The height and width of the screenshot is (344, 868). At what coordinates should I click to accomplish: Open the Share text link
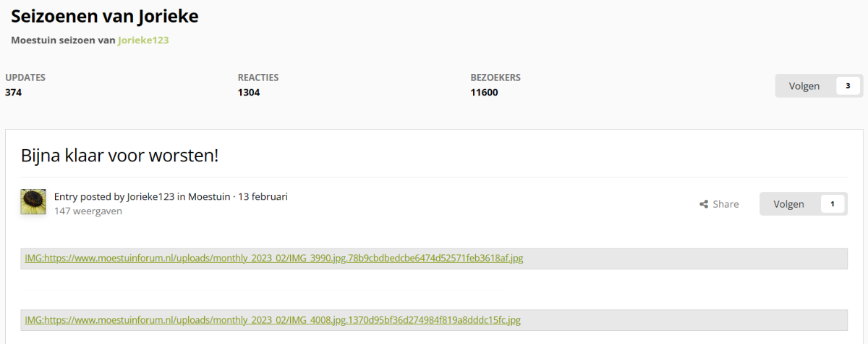click(726, 204)
